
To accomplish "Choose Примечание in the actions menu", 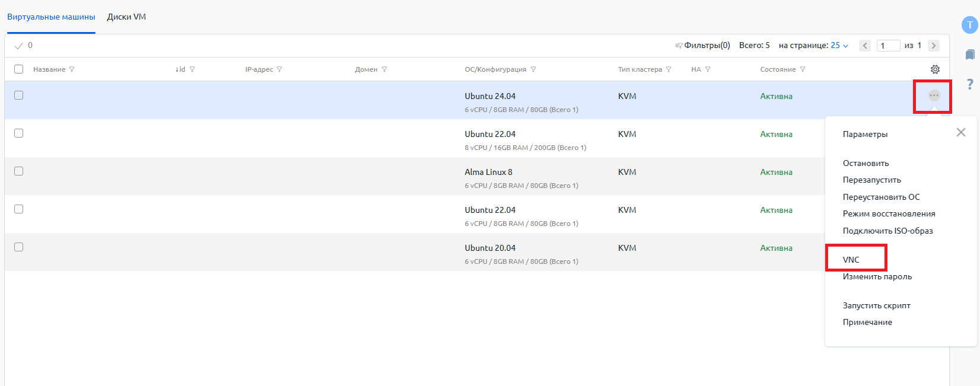I will (x=867, y=323).
